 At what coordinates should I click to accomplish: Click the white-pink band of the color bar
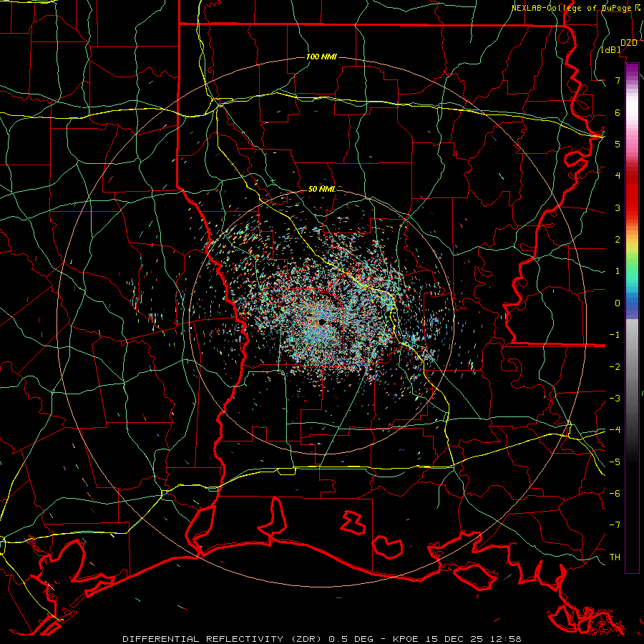tap(632, 111)
